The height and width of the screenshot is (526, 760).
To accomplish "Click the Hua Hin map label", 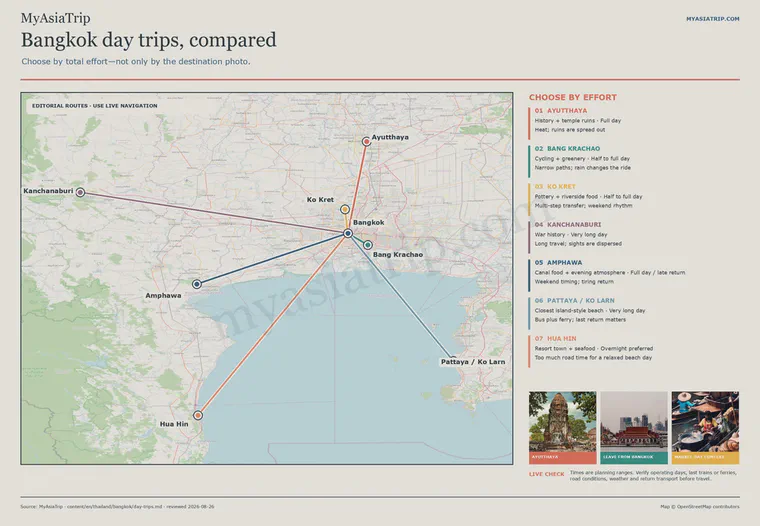I will (174, 424).
